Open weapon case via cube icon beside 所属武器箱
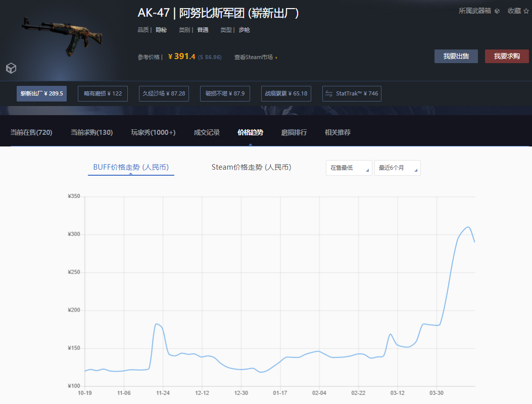Image resolution: width=532 pixels, height=404 pixels. (x=497, y=10)
